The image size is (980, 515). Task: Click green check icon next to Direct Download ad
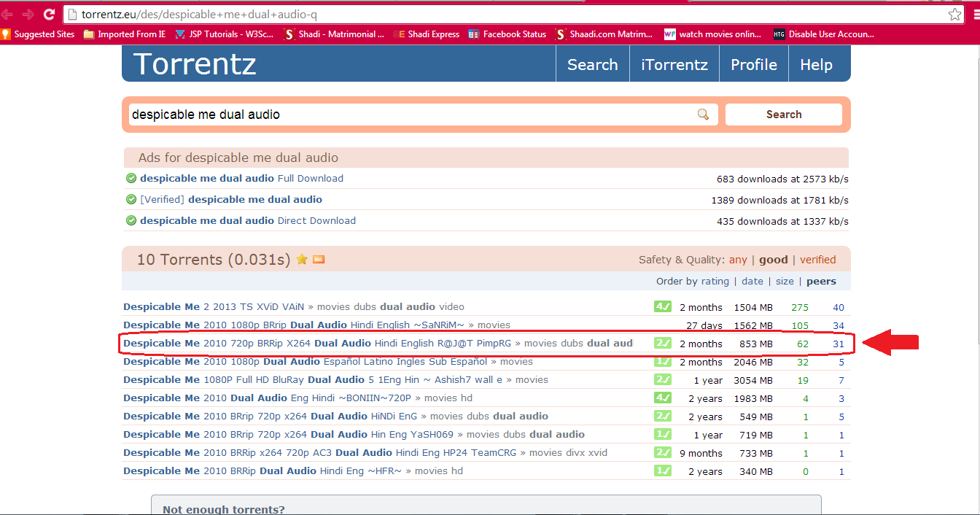131,220
